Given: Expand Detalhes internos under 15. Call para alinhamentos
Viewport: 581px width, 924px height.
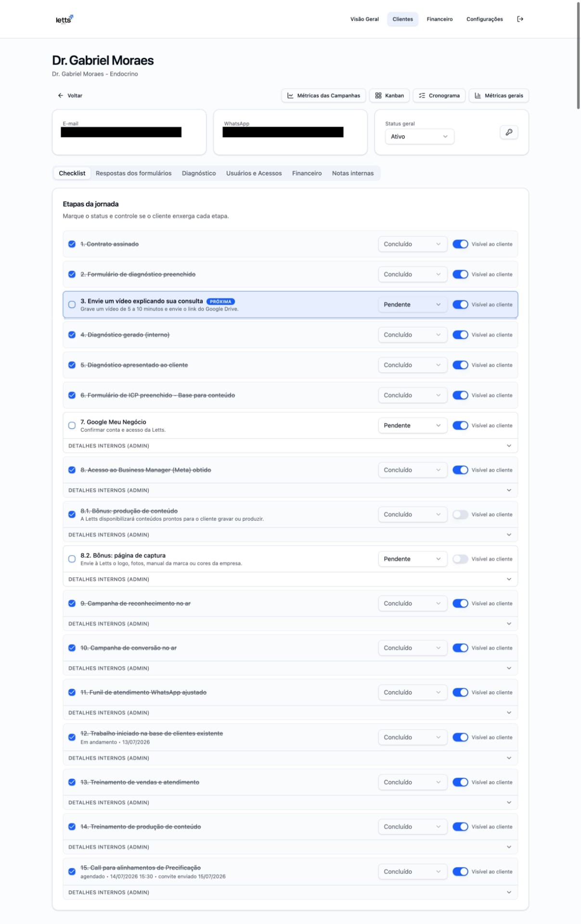Looking at the screenshot, I should pos(290,893).
